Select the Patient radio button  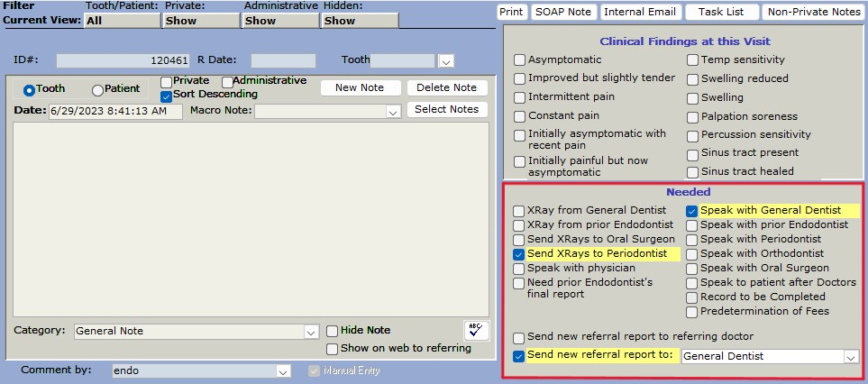[98, 90]
